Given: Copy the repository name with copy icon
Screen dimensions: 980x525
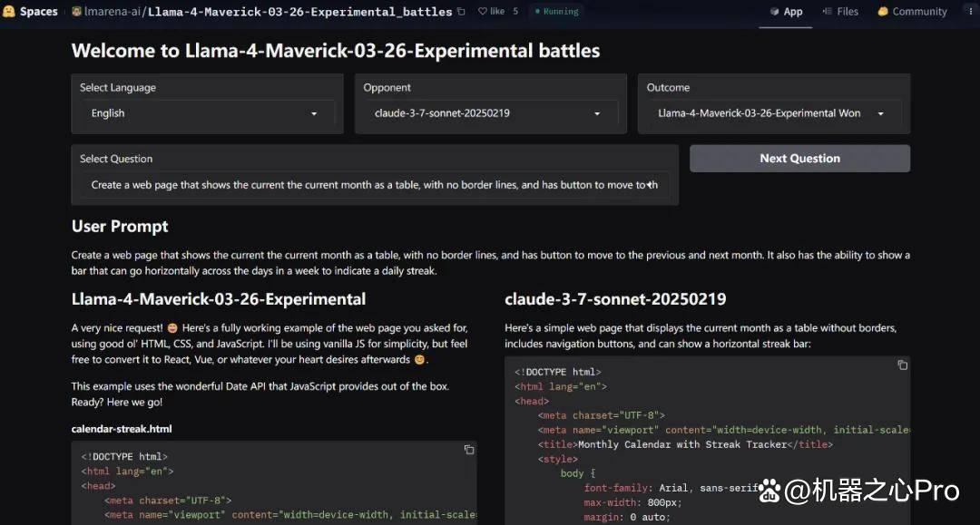Looking at the screenshot, I should pos(461,11).
